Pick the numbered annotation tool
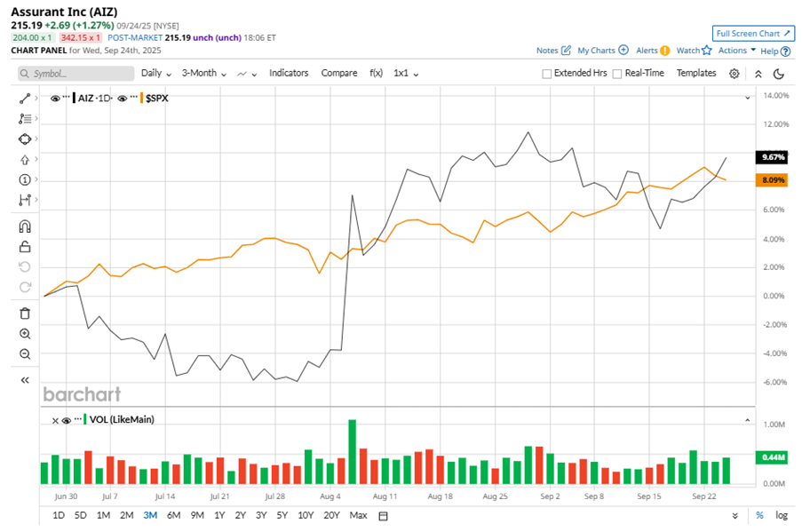The image size is (802, 532). point(25,180)
